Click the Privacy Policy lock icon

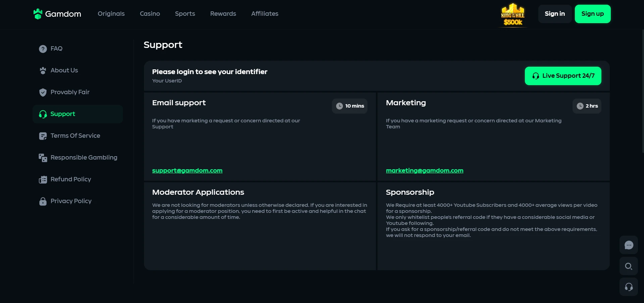pyautogui.click(x=43, y=201)
